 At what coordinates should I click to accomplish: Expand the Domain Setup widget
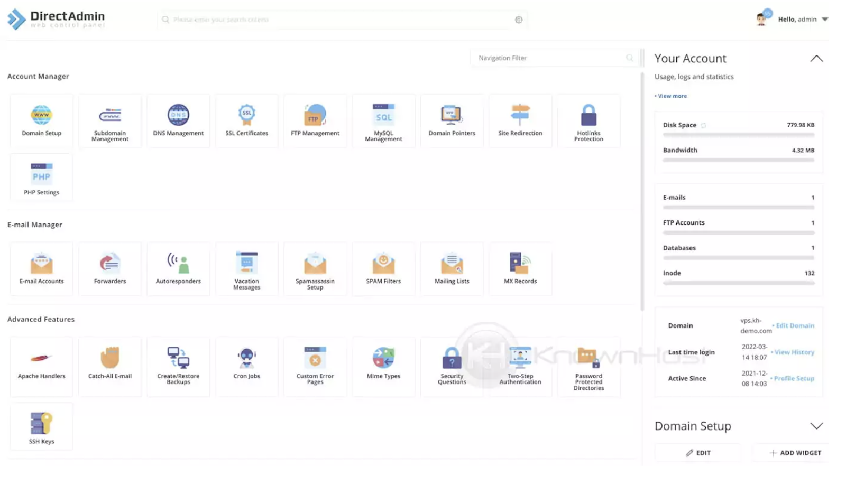(x=816, y=426)
